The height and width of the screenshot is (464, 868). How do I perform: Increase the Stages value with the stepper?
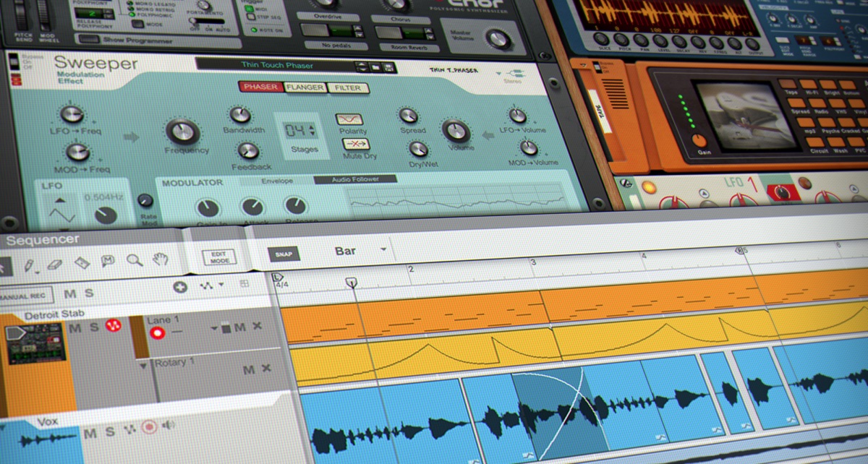pos(311,126)
